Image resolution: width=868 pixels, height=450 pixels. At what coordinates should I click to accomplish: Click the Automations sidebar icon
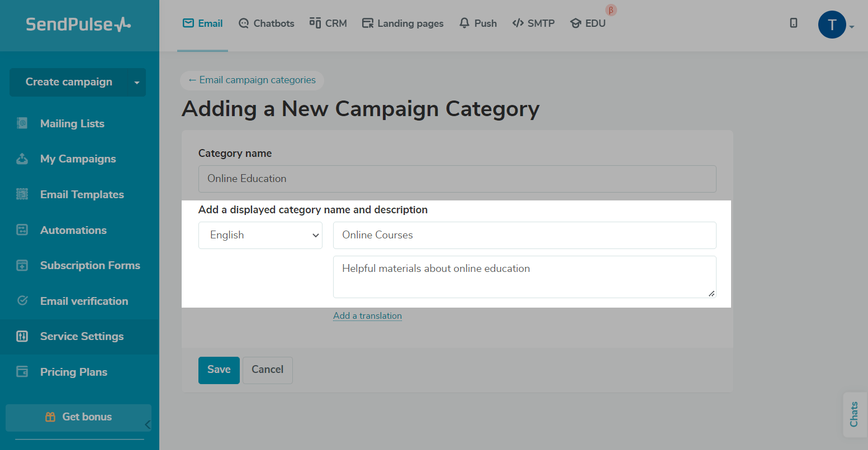click(x=22, y=230)
